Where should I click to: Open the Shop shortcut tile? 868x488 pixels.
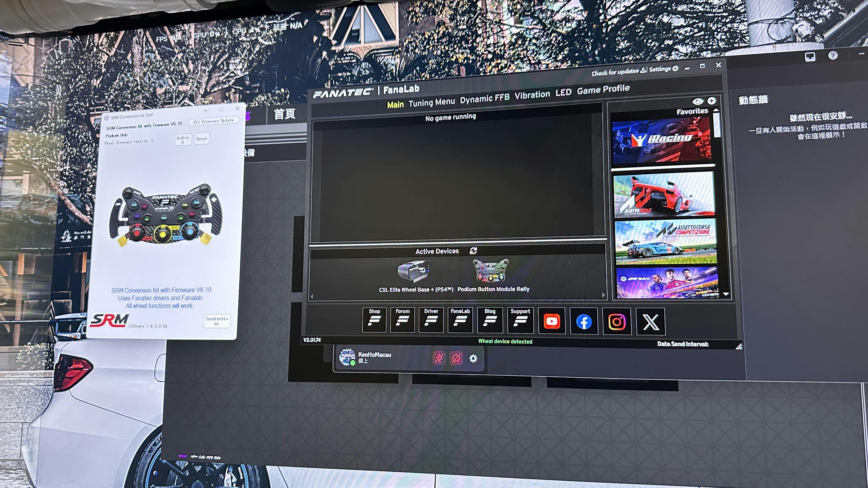click(x=374, y=320)
